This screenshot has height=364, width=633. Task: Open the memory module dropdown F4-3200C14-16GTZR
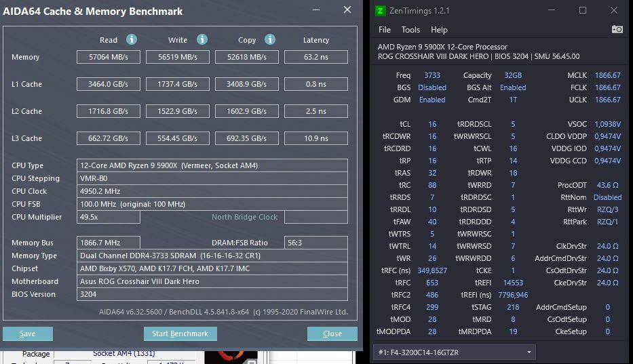454,352
